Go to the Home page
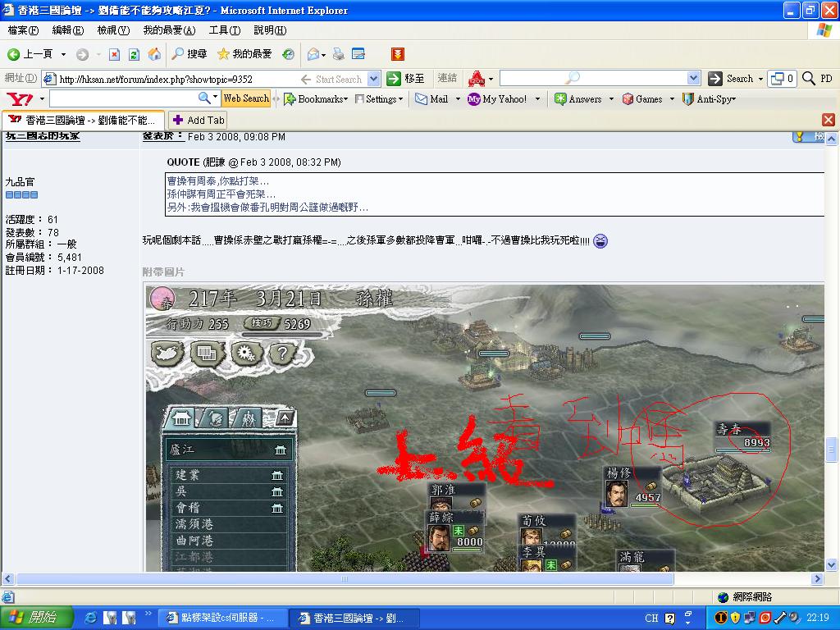 point(154,54)
